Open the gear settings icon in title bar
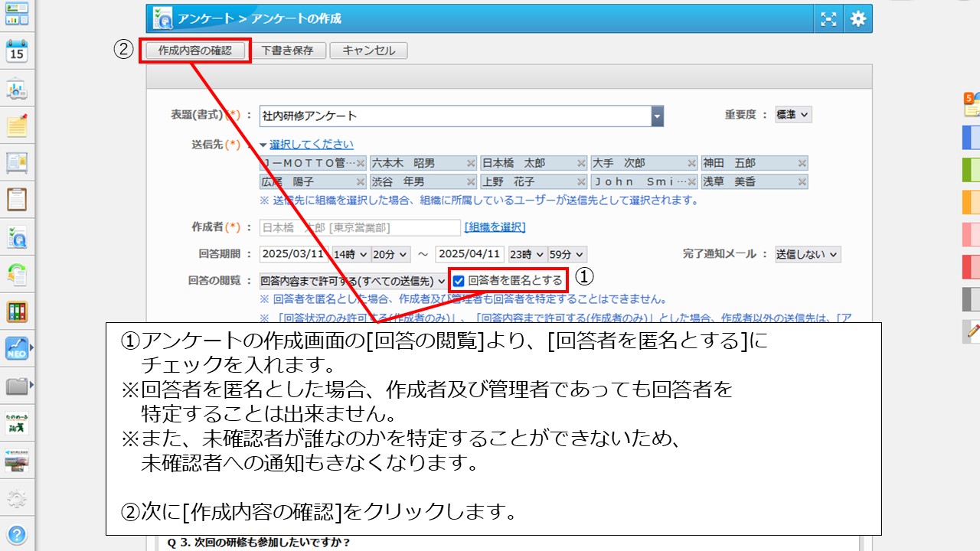 click(x=858, y=19)
